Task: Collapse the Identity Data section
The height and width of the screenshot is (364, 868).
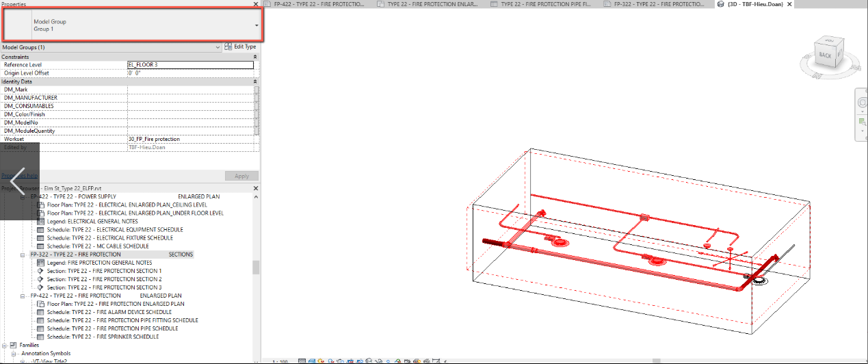Action: 255,81
